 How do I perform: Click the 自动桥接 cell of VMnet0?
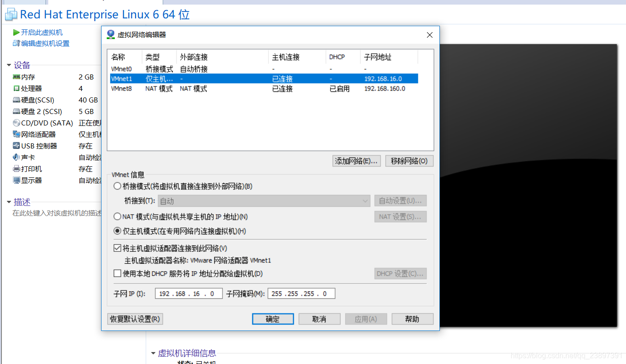193,69
